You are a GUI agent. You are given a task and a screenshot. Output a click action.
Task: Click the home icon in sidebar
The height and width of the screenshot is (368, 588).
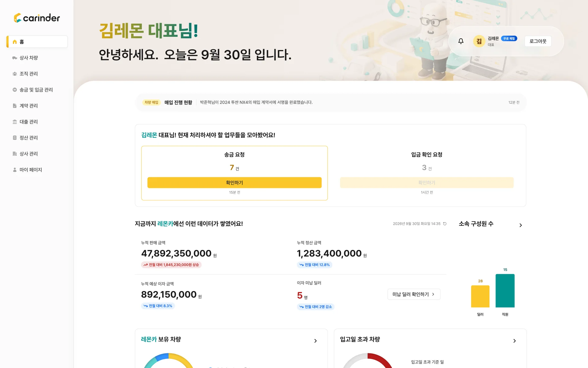click(x=15, y=42)
